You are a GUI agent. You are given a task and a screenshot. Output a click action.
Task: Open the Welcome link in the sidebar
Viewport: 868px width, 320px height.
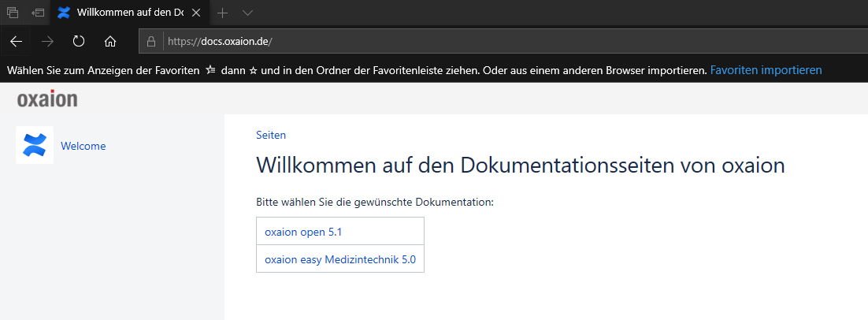click(83, 146)
